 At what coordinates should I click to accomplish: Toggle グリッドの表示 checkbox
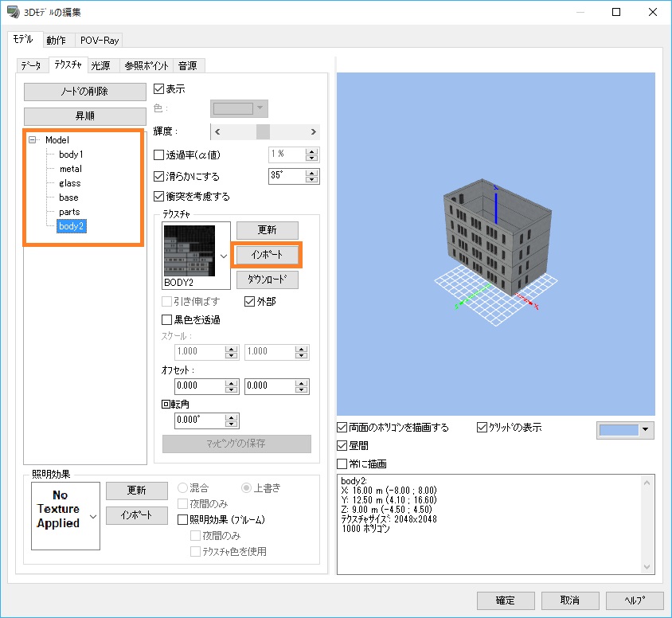[483, 428]
